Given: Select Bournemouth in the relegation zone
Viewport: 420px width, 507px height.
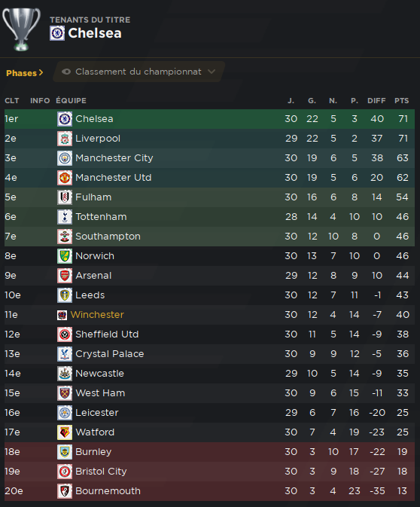Looking at the screenshot, I should [x=210, y=491].
